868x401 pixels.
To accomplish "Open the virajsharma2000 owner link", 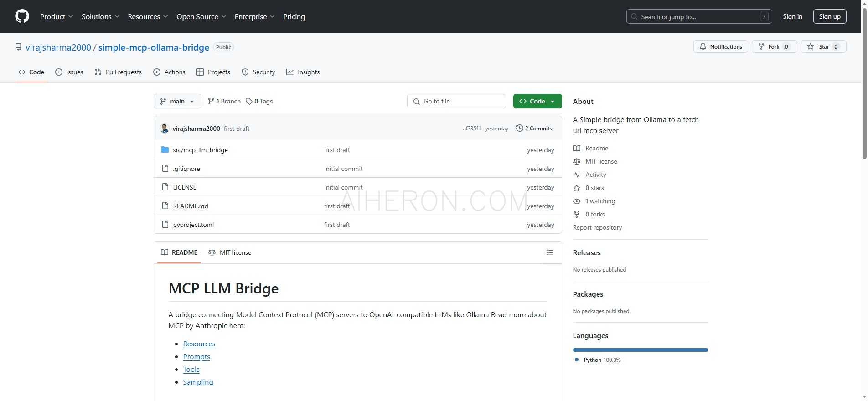I will tap(58, 47).
